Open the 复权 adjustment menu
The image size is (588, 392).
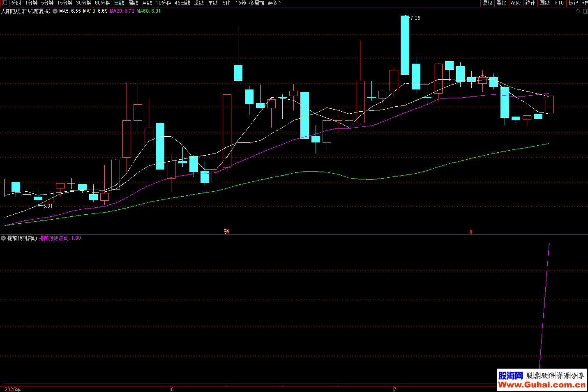[488, 3]
